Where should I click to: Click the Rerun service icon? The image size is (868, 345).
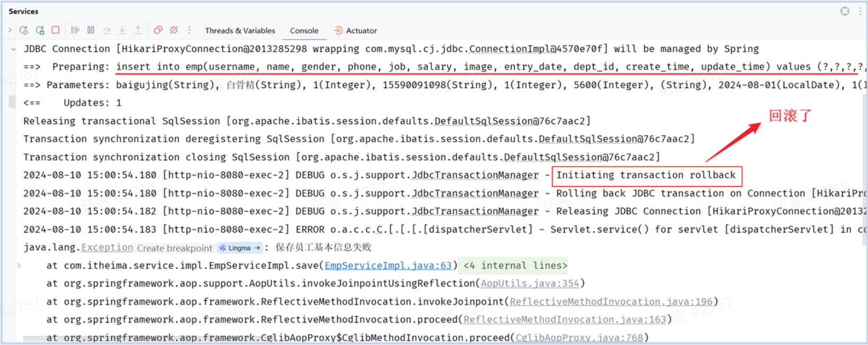tap(24, 30)
